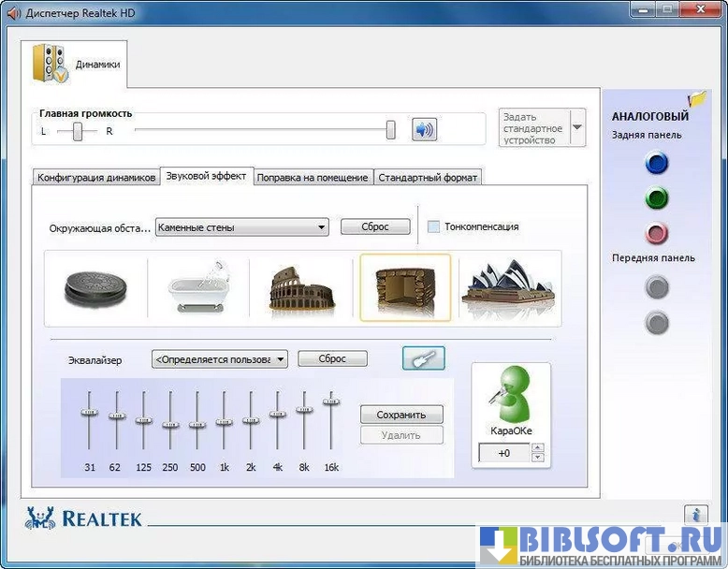Screen dimensions: 728x569
Task: Click the guitar equalizer mode icon
Action: [423, 358]
